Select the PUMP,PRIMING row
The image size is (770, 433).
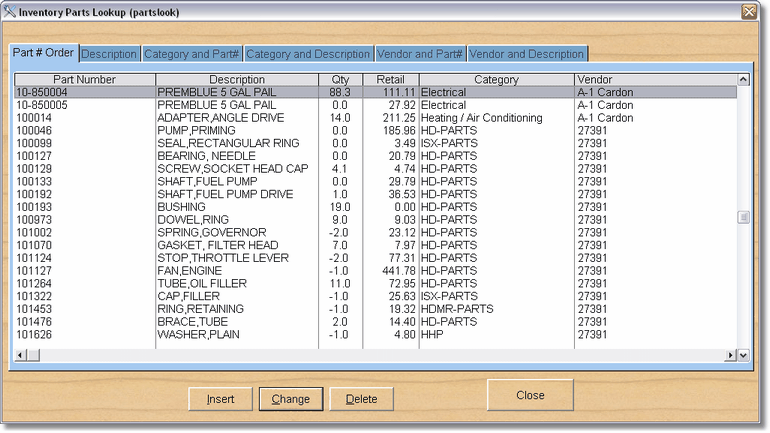click(376, 131)
